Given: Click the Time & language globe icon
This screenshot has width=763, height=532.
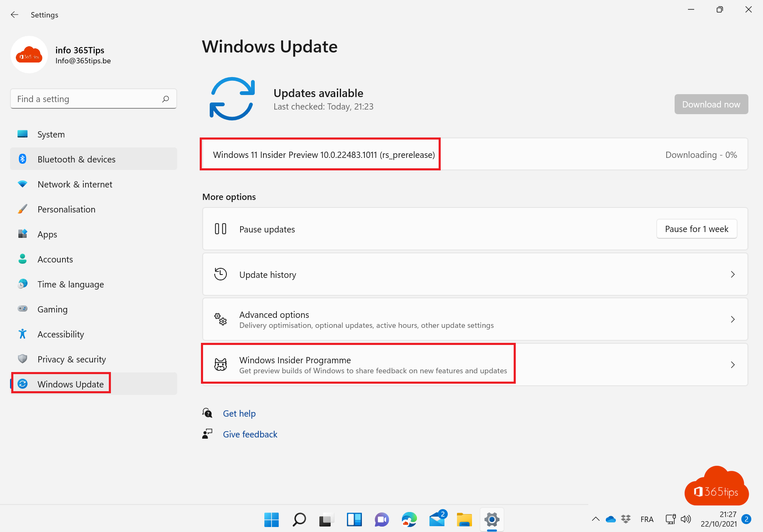Looking at the screenshot, I should [23, 284].
